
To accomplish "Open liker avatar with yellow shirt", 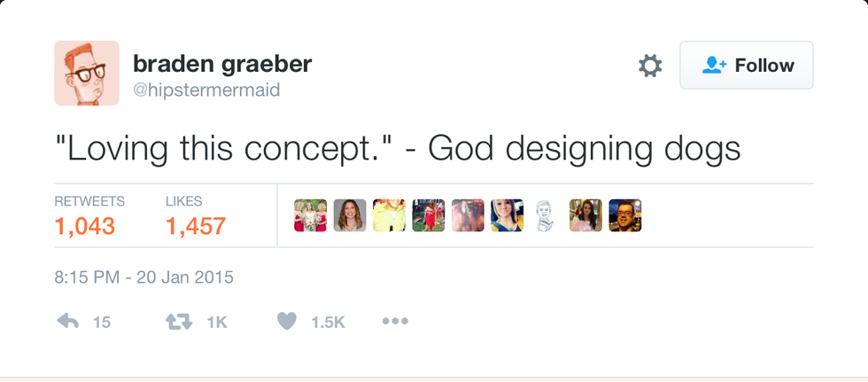I will coord(389,215).
